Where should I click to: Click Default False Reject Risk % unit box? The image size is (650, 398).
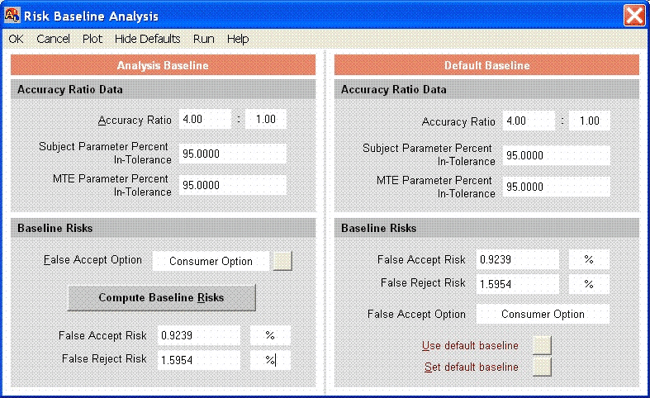point(589,284)
